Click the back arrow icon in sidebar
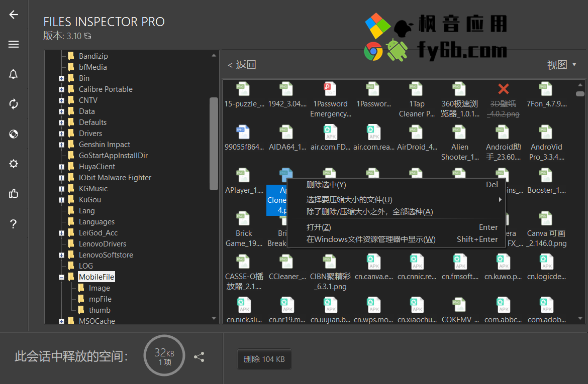Screen dimensions: 588x384 [14, 15]
